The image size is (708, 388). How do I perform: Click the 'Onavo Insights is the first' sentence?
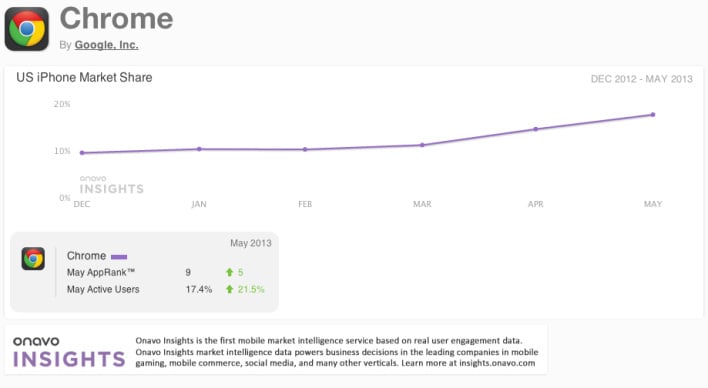click(x=329, y=341)
